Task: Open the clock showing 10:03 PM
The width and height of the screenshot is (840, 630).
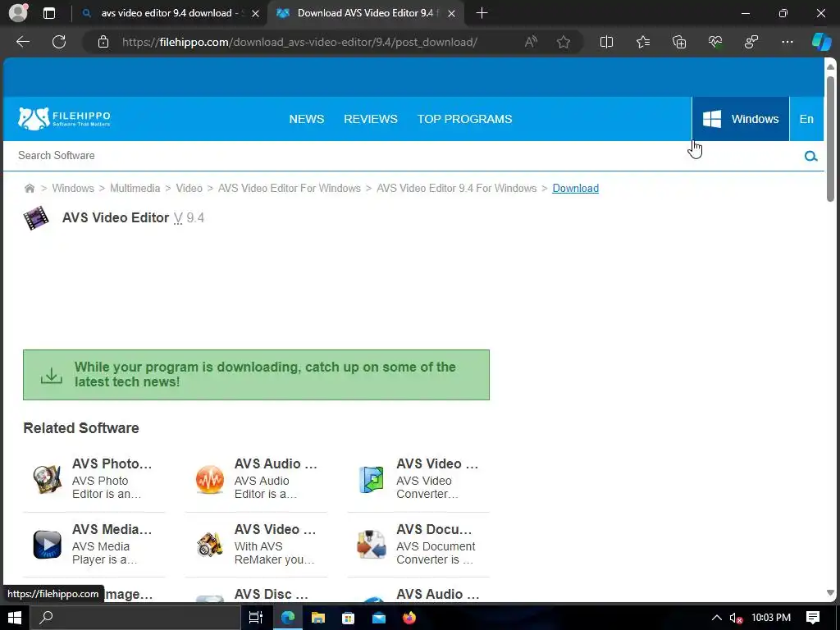Action: [771, 618]
